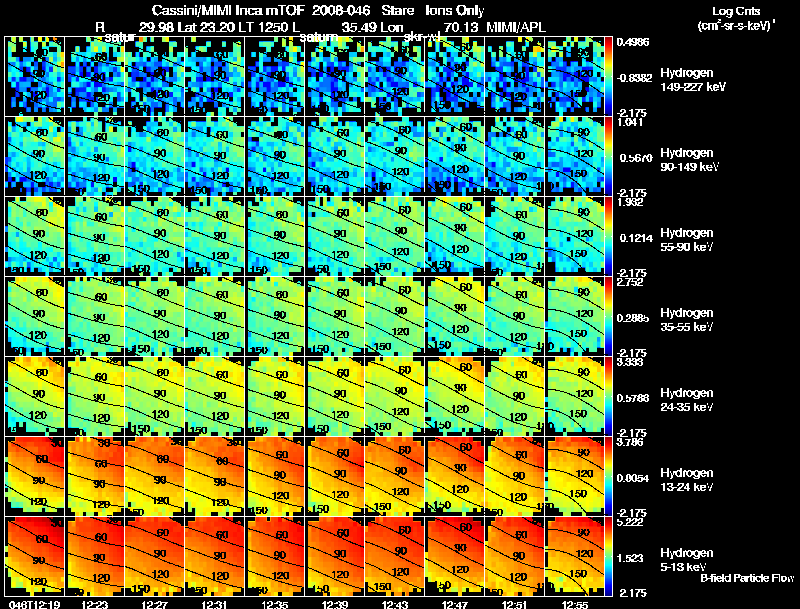This screenshot has height=609, width=800.
Task: Click the 35-55 keV color scale bar
Action: [609, 316]
